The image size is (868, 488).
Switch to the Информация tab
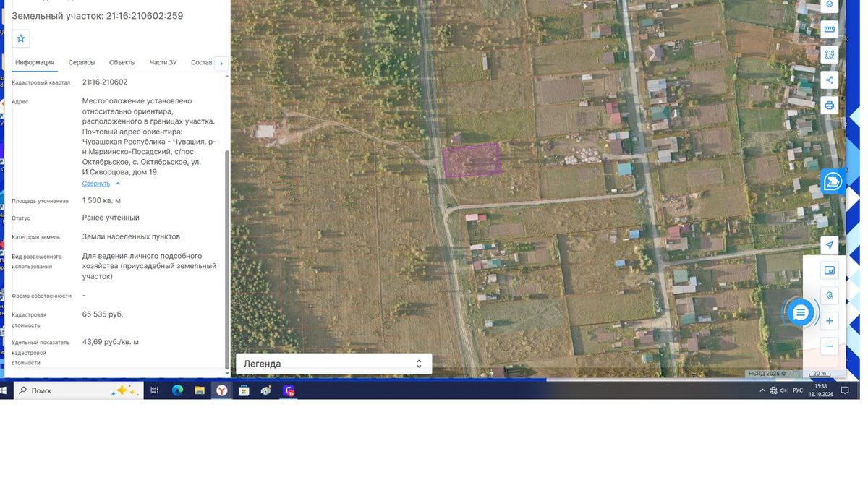35,63
